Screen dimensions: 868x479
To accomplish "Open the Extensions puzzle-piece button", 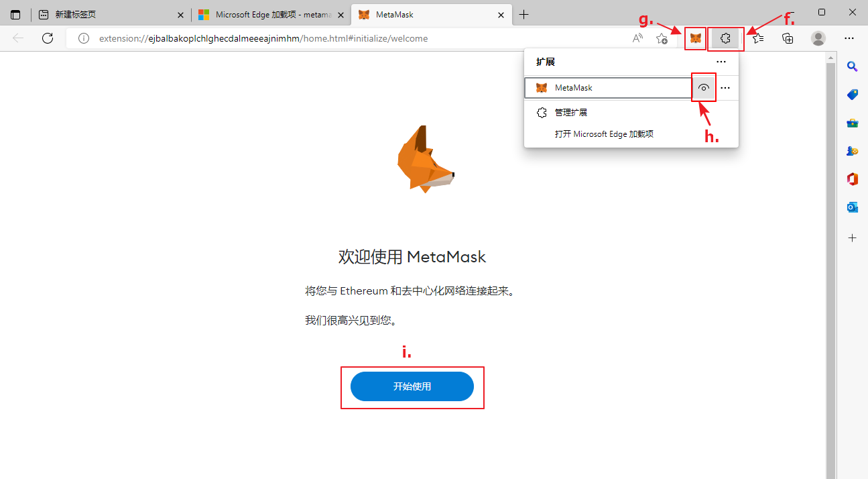I will (x=725, y=38).
